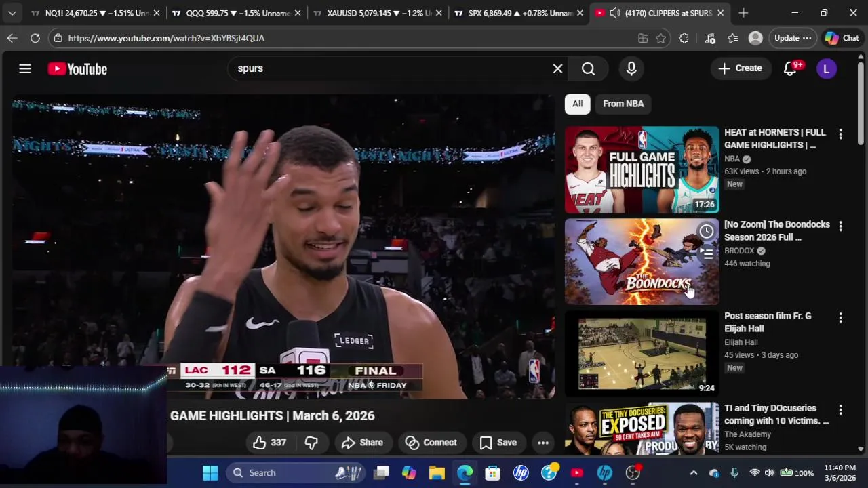868x488 pixels.
Task: Show hidden tray icons chevron
Action: point(693,472)
